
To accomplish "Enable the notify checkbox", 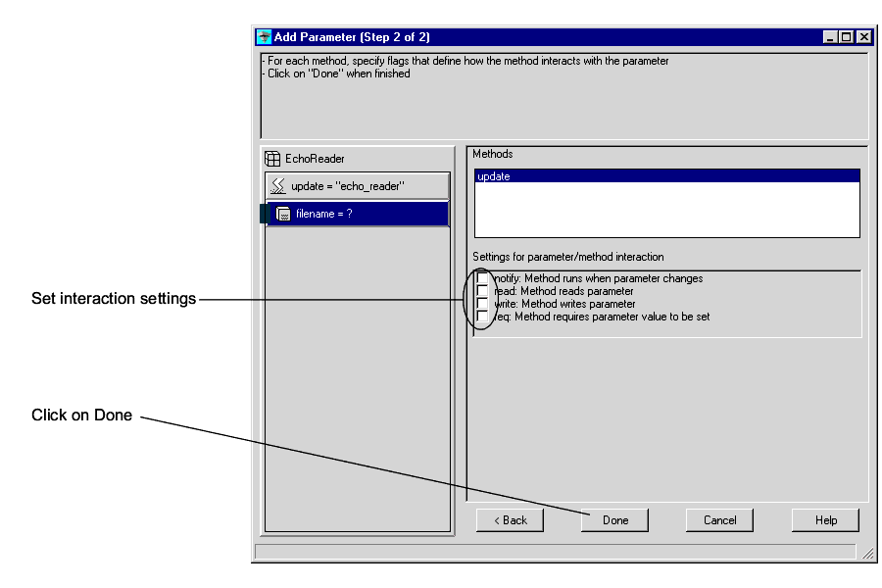I will [x=482, y=279].
